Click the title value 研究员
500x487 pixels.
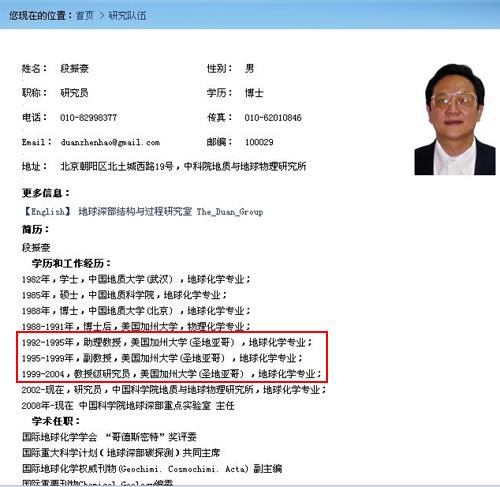tap(74, 93)
